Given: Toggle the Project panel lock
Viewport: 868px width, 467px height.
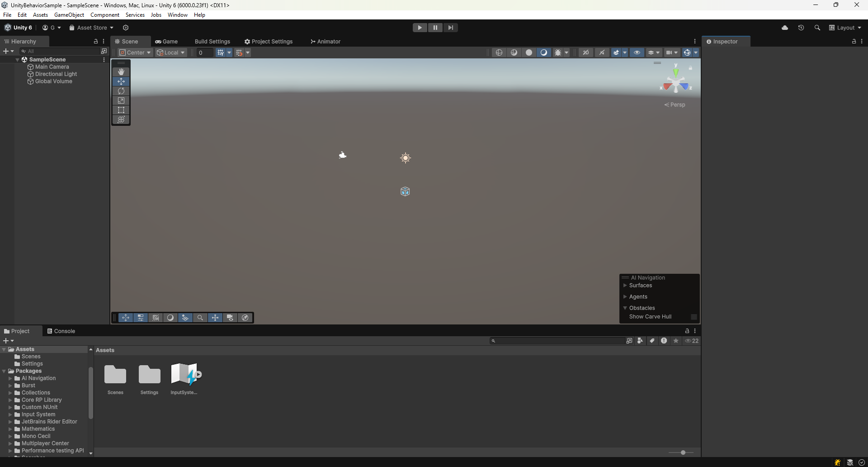Looking at the screenshot, I should tap(687, 331).
